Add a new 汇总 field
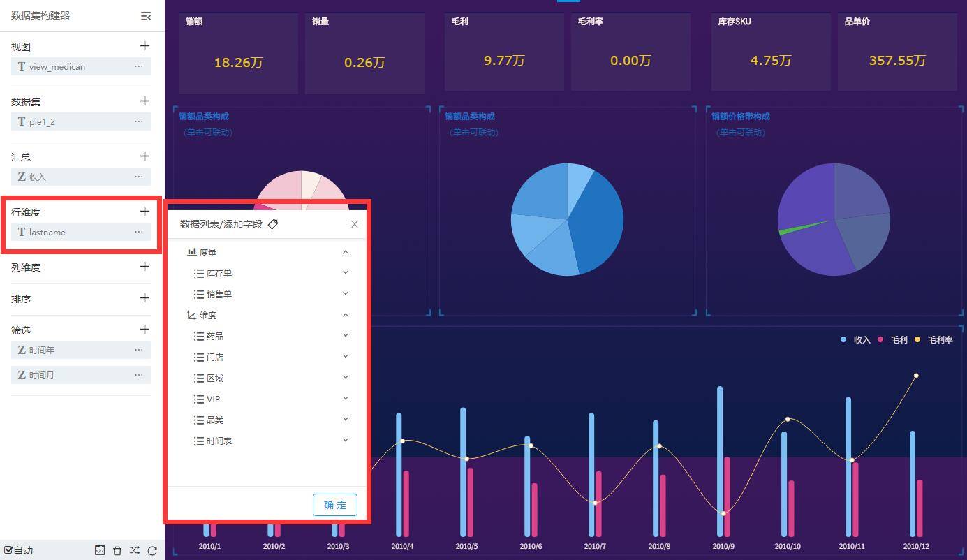Viewport: 967px width, 560px height. (145, 156)
